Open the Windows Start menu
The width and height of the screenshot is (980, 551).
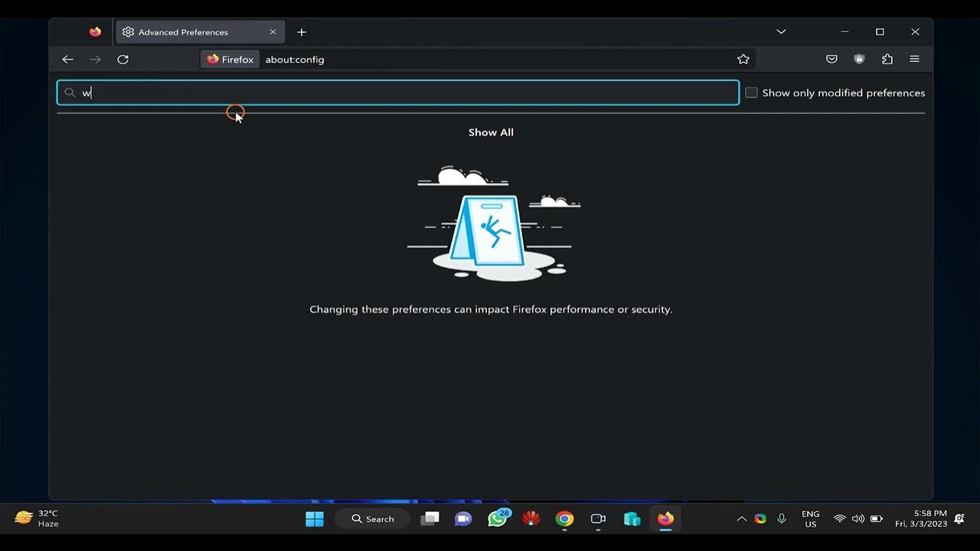[x=315, y=519]
